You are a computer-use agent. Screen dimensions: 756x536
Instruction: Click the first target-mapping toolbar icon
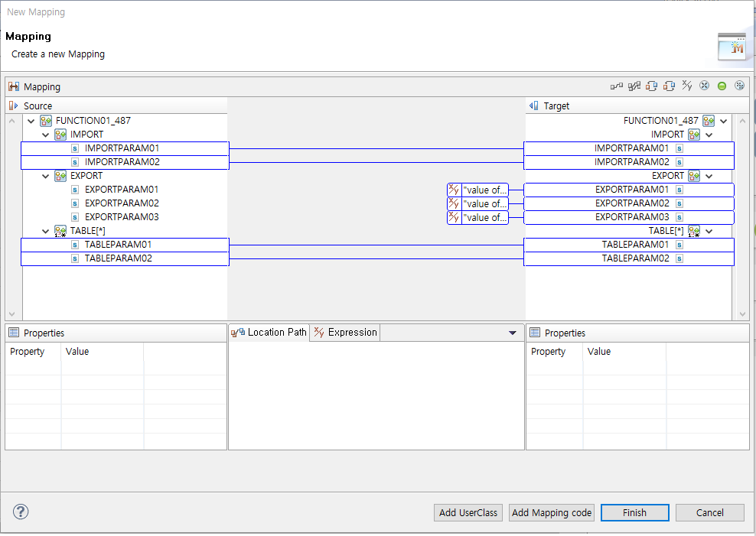[x=652, y=86]
